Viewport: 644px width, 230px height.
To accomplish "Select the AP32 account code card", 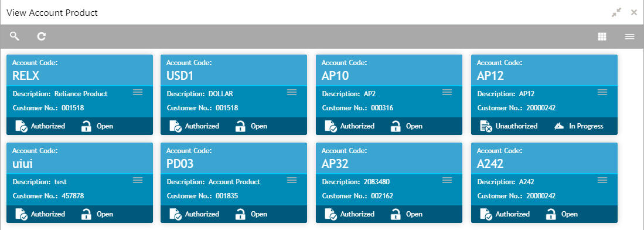I will point(389,158).
